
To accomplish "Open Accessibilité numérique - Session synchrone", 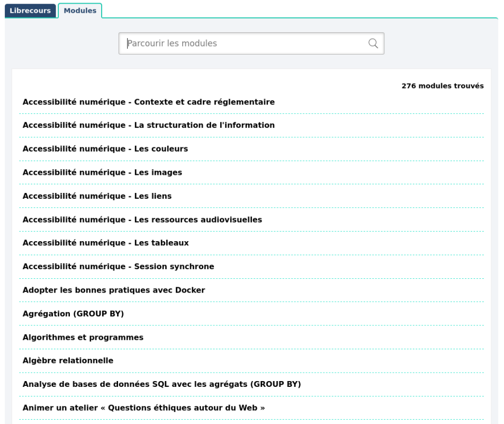I will [118, 267].
